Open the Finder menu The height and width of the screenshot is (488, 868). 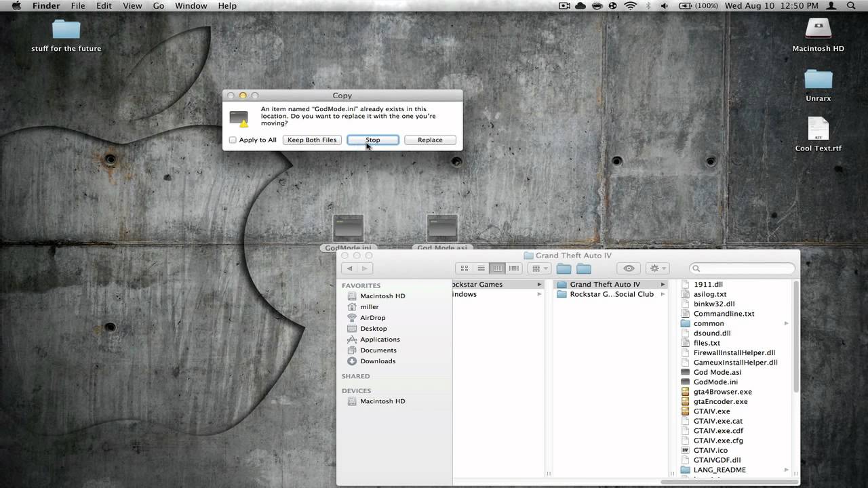[x=46, y=6]
